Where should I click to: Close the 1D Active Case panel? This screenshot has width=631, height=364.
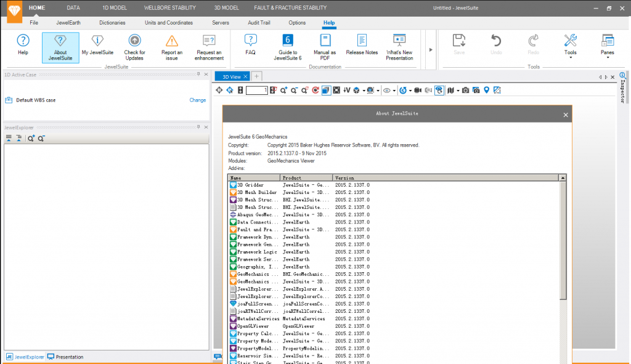pyautogui.click(x=206, y=75)
